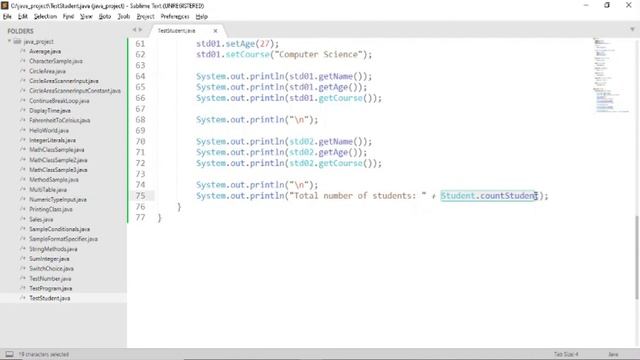Open MathClassSample.java in sidebar
Image resolution: width=640 pixels, height=360 pixels.
[x=57, y=150]
